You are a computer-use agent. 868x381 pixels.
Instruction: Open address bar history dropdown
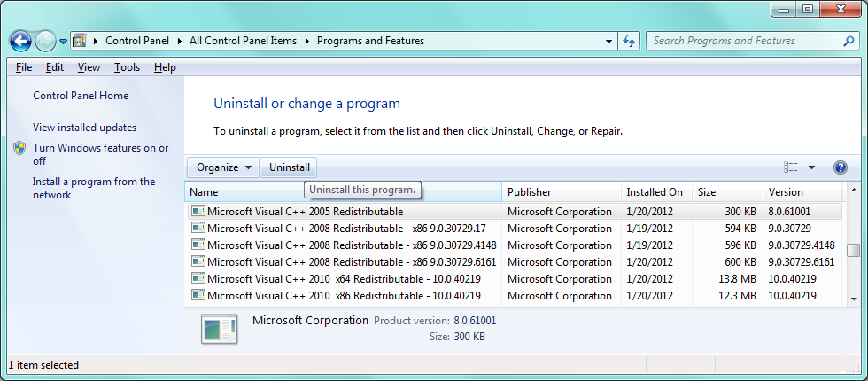pyautogui.click(x=609, y=41)
